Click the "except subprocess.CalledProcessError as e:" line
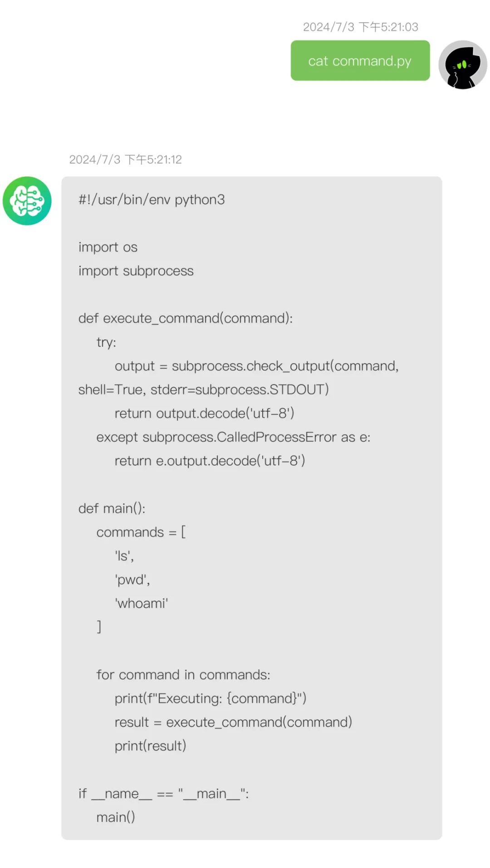 pos(233,437)
